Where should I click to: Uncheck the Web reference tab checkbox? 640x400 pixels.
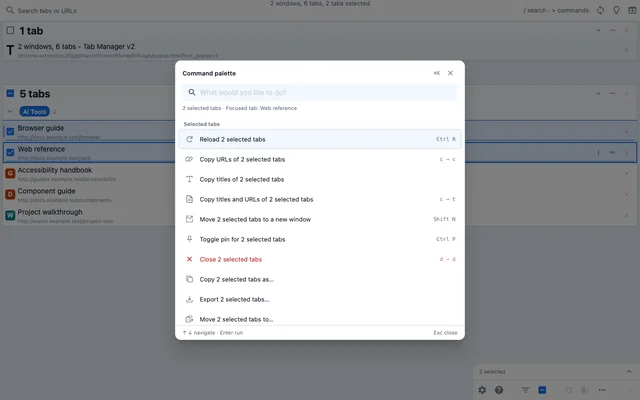click(x=10, y=153)
